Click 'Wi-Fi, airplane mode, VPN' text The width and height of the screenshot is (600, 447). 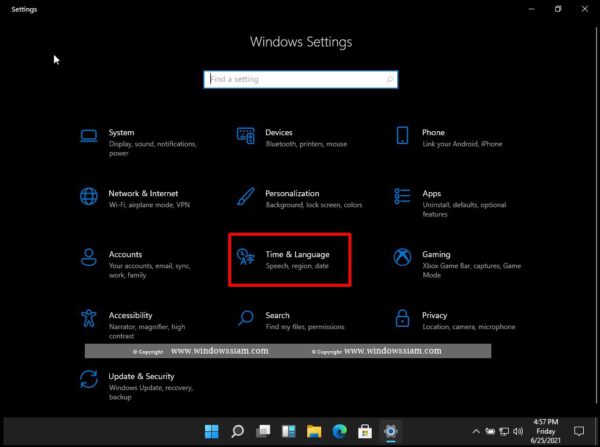pyautogui.click(x=149, y=205)
